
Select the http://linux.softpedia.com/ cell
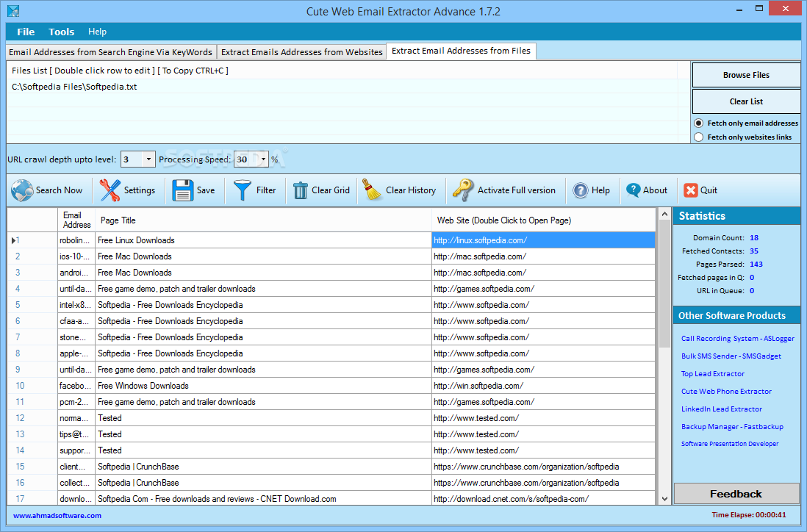[543, 240]
